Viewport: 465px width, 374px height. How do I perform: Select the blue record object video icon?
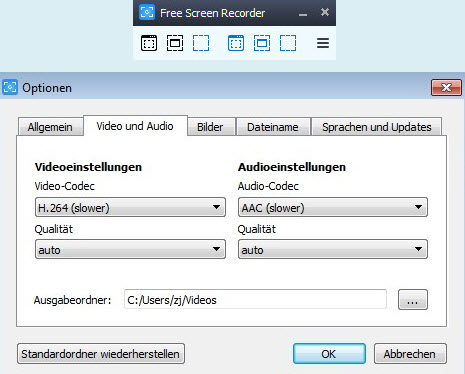tap(262, 43)
